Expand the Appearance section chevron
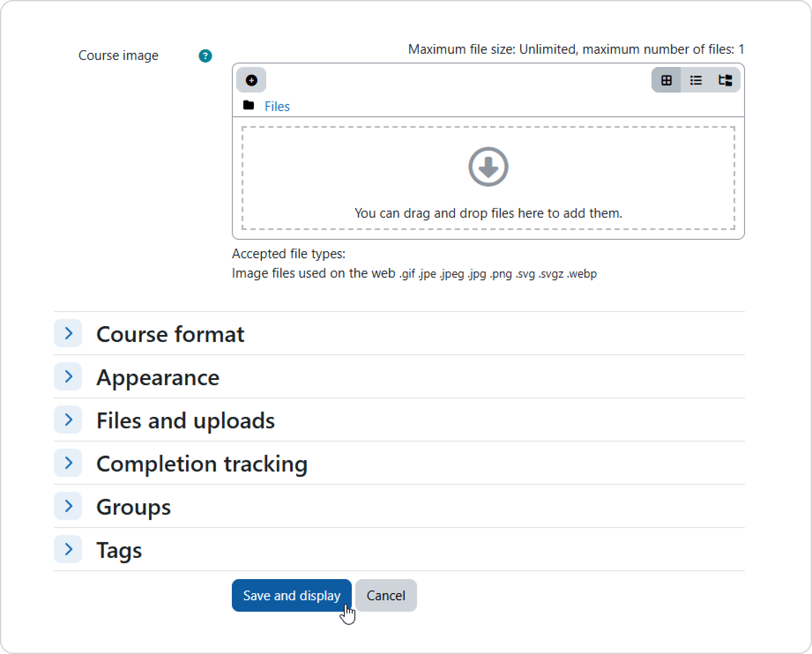 68,376
